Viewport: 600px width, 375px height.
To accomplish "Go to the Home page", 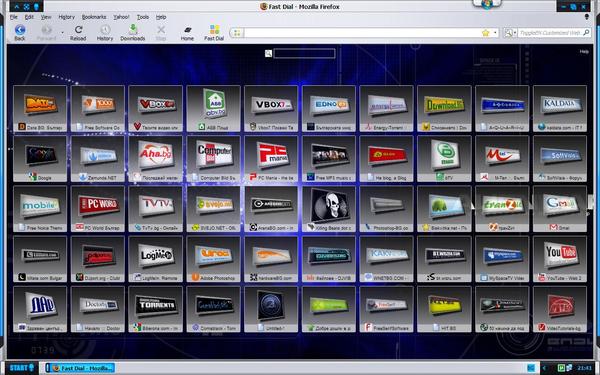I will [x=187, y=33].
